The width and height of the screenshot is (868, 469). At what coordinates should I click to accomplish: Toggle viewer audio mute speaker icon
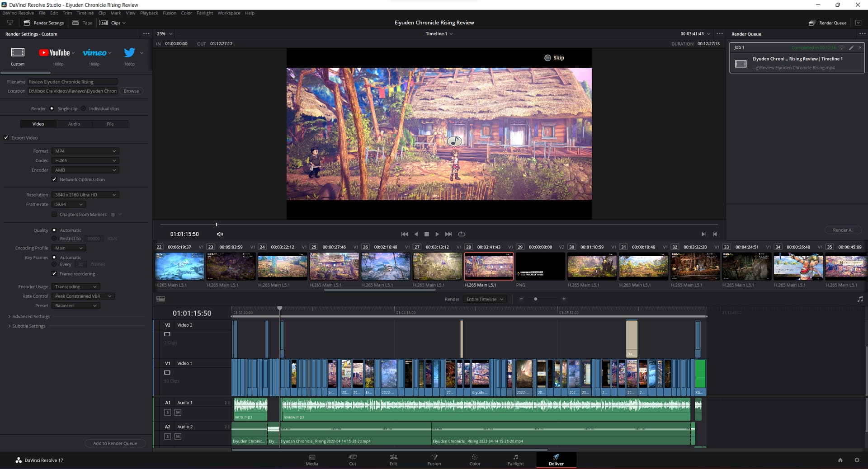tap(220, 234)
